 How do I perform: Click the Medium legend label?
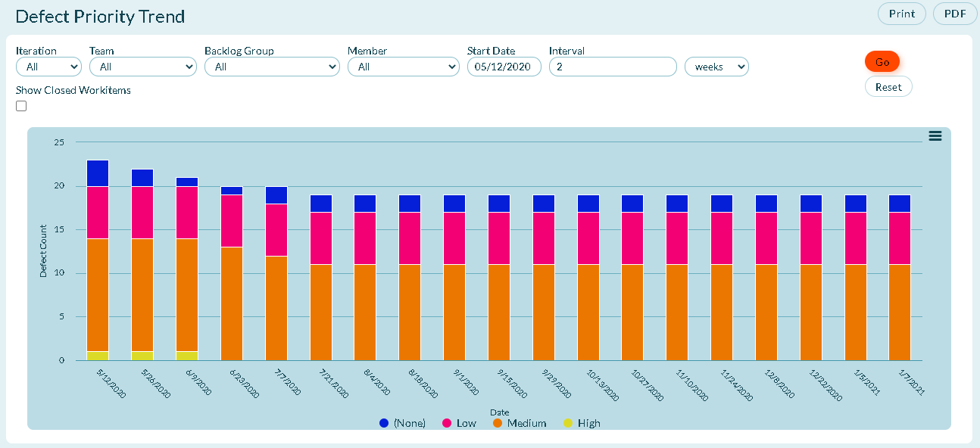pyautogui.click(x=527, y=423)
